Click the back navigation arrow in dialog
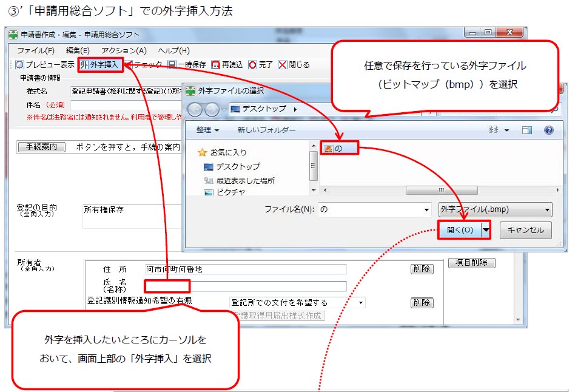 (195, 109)
